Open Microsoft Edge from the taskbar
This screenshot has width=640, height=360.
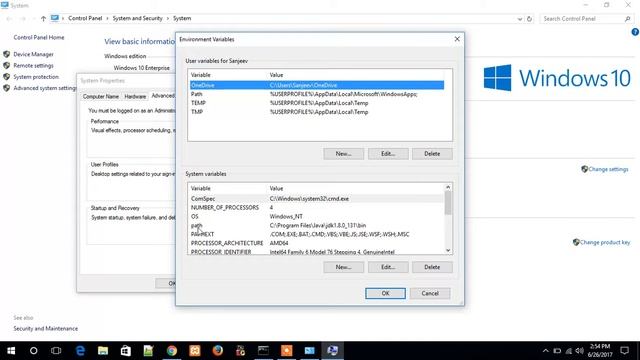[x=80, y=351]
